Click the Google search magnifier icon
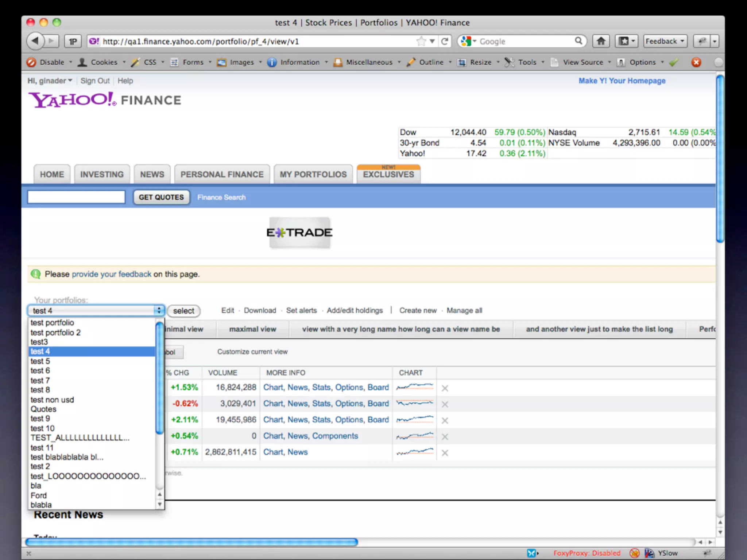The height and width of the screenshot is (560, 747). (578, 41)
